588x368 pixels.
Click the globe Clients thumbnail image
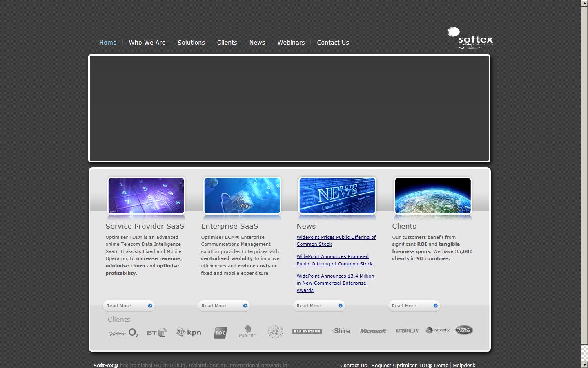point(433,195)
